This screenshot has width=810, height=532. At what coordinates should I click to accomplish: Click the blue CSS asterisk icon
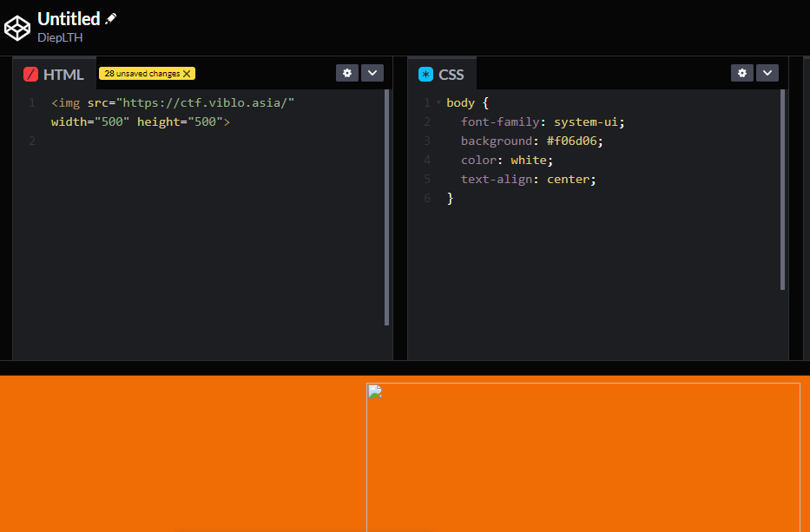click(425, 75)
